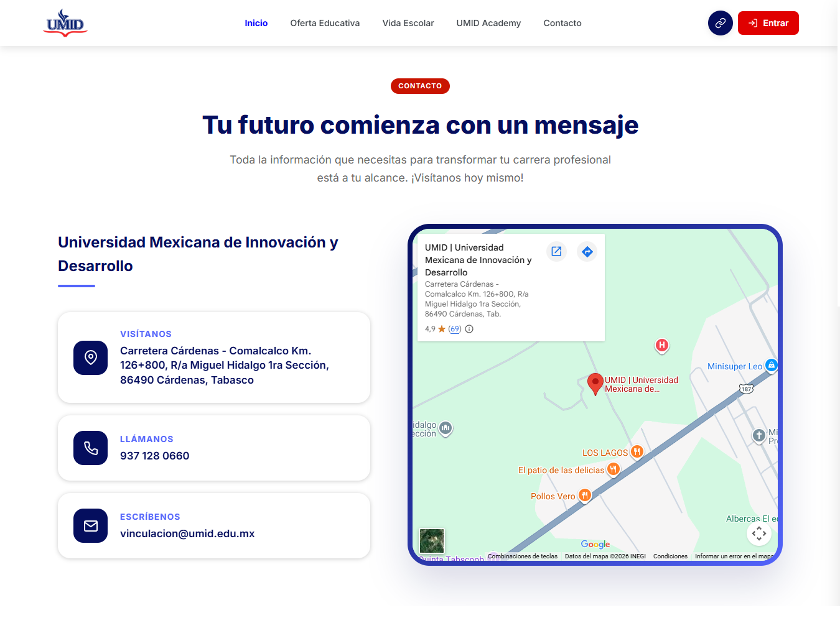Click the Google logo on the map
This screenshot has height=623, width=840.
(x=595, y=544)
